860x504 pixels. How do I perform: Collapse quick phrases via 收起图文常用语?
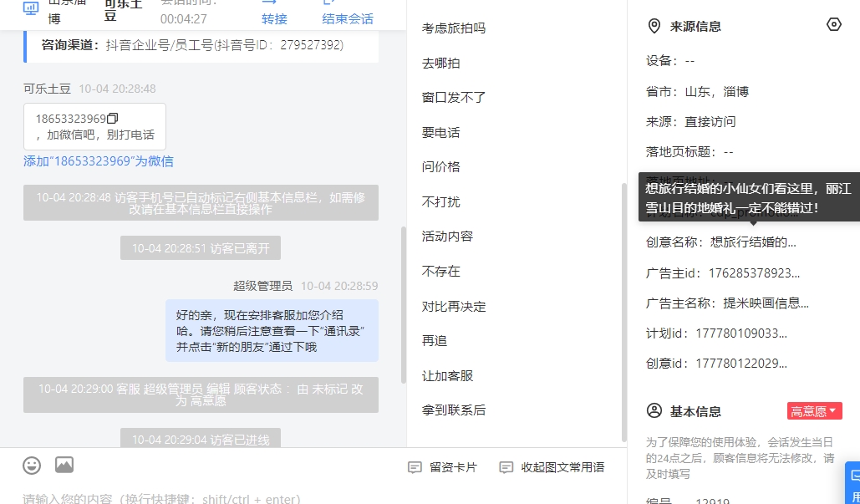point(552,467)
